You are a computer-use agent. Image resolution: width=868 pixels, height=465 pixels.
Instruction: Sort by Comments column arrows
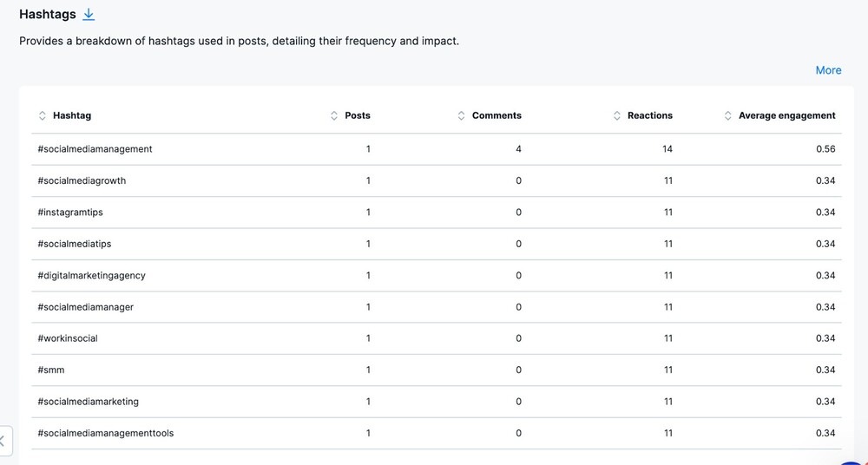click(461, 115)
